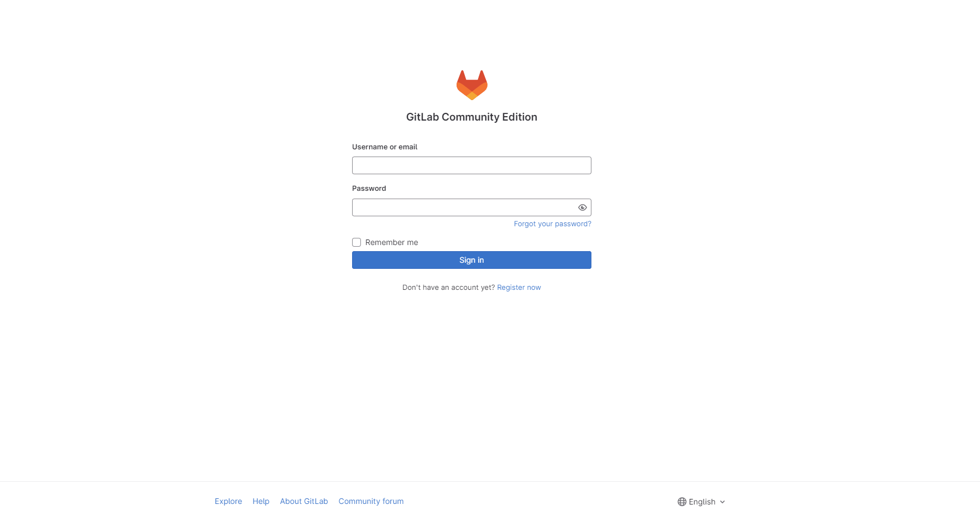Click the Username or email label
This screenshot has width=980, height=515.
[385, 147]
